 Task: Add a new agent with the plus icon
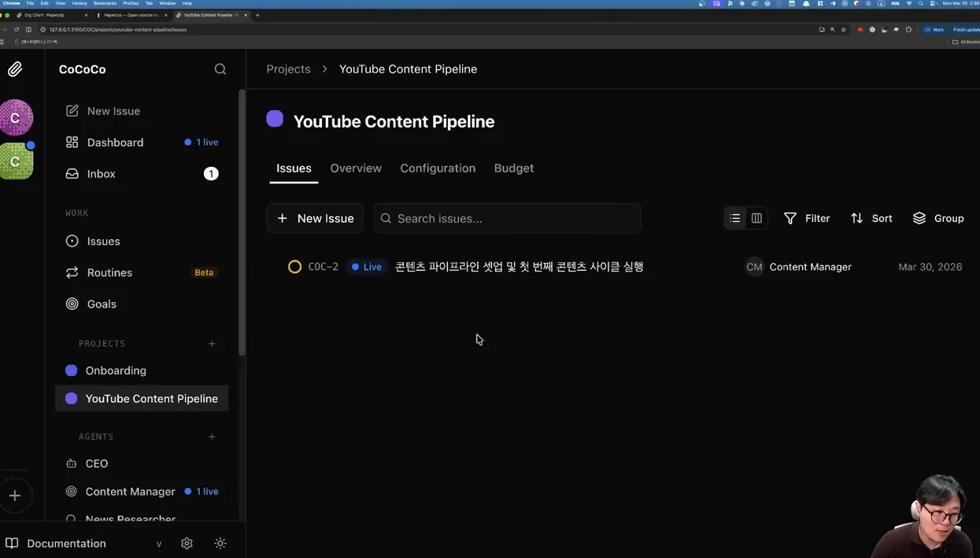[x=212, y=437]
